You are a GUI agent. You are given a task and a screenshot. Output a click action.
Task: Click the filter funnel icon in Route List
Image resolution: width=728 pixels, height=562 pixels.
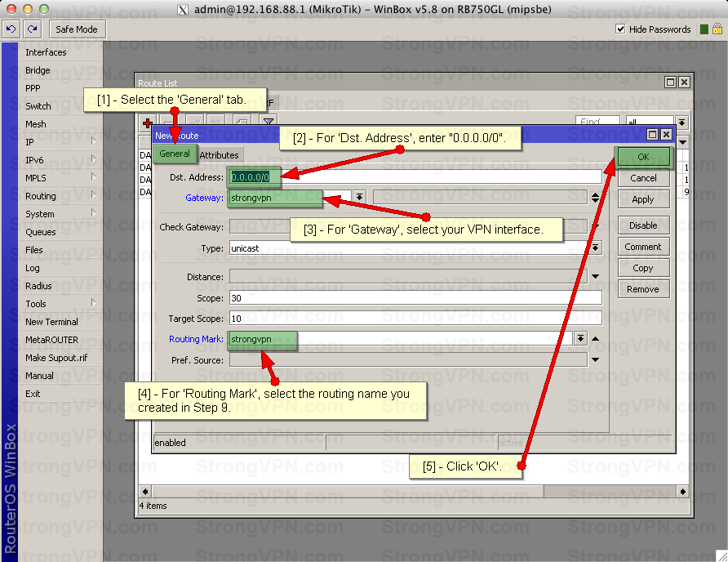click(268, 123)
